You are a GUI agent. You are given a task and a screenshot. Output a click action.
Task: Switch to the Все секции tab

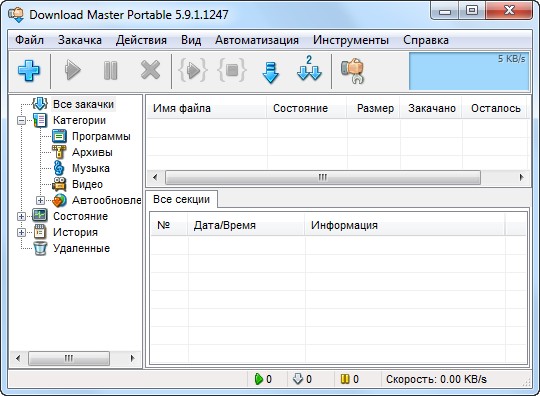pos(181,199)
